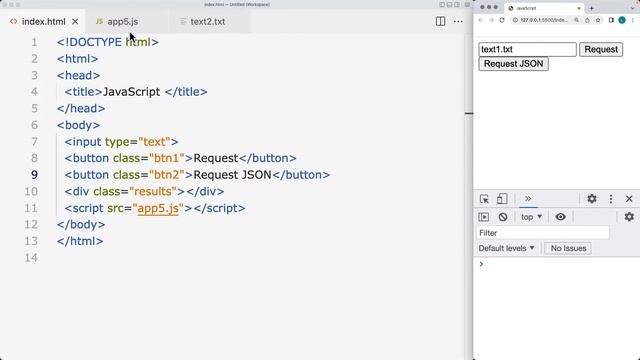Viewport: 640px width, 360px height.
Task: Click the HTML file icon on index.html tab
Action: pos(13,21)
